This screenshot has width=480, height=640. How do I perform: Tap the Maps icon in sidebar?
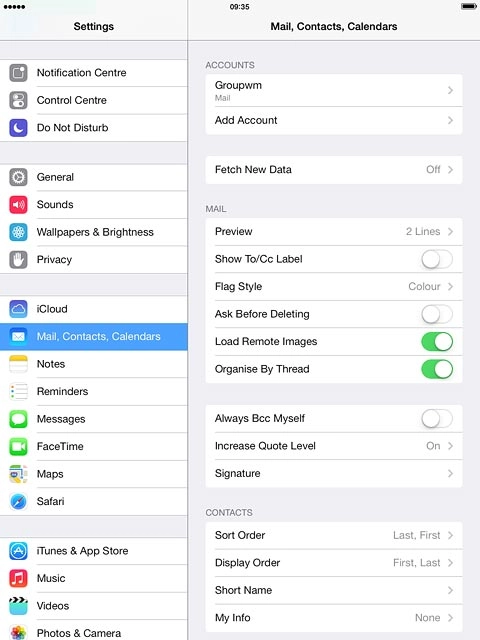coord(18,474)
